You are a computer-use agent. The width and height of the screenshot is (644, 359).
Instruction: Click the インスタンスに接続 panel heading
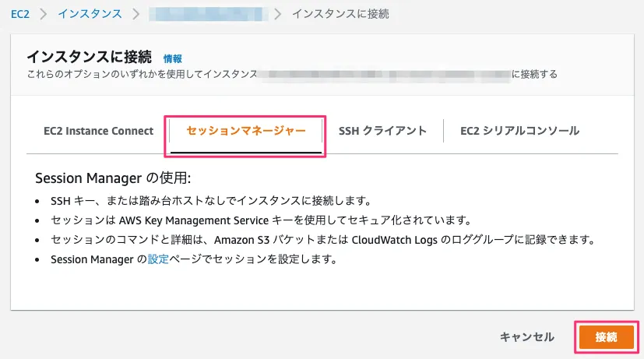click(x=90, y=58)
